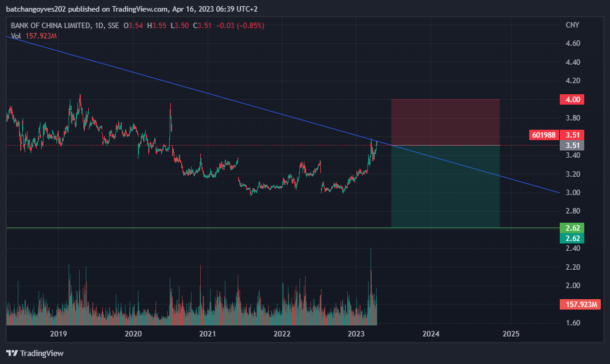Click the 3.80 price axis label
The image size is (610, 364).
tap(573, 117)
